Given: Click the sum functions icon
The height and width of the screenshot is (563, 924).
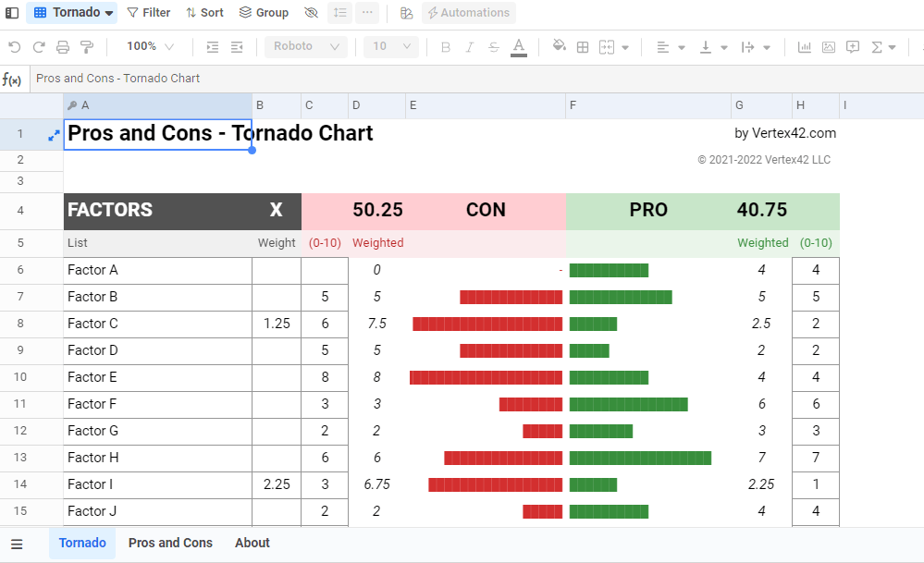Looking at the screenshot, I should tap(877, 47).
